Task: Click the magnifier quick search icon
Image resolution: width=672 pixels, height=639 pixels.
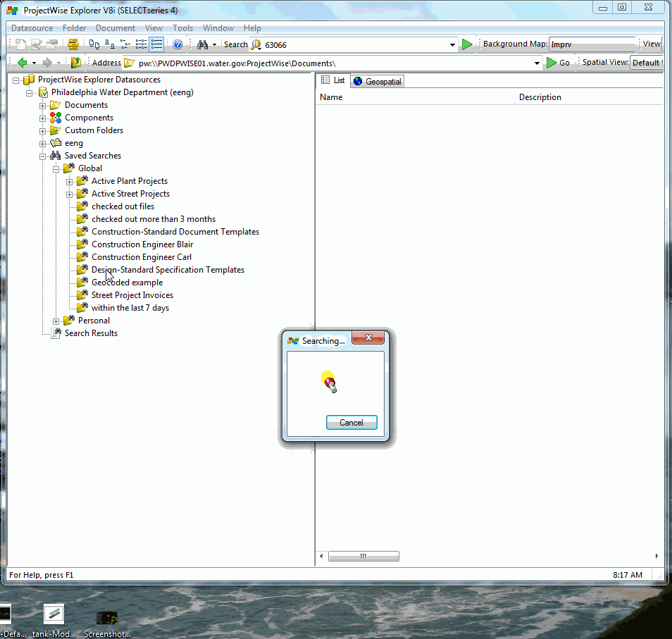Action: click(256, 44)
